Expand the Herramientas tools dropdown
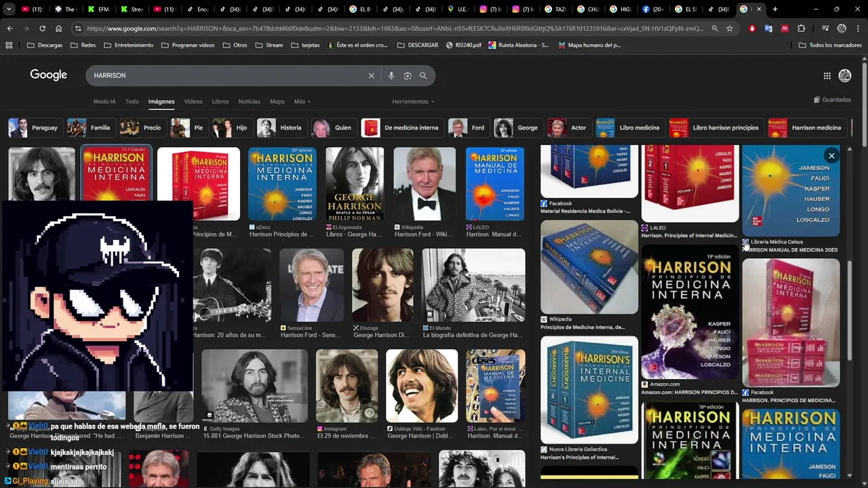This screenshot has width=868, height=488. 413,102
